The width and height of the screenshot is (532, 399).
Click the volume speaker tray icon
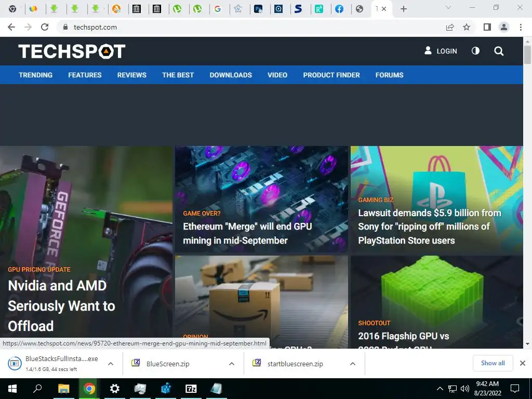(x=465, y=389)
